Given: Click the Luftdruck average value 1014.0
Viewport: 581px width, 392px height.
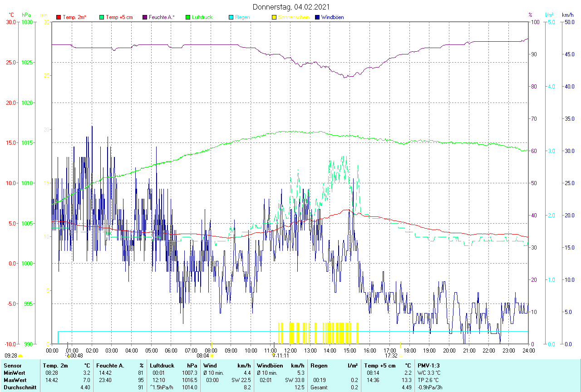Looking at the screenshot, I should pos(190,387).
